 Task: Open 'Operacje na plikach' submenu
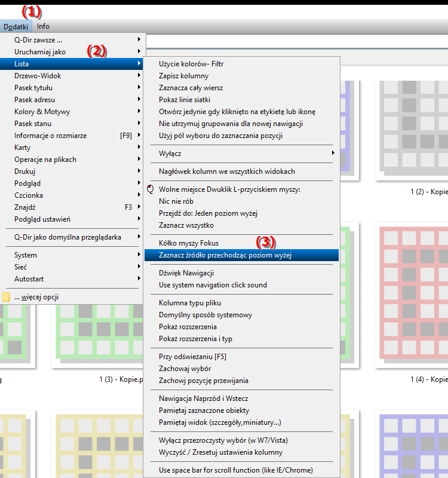(x=72, y=160)
